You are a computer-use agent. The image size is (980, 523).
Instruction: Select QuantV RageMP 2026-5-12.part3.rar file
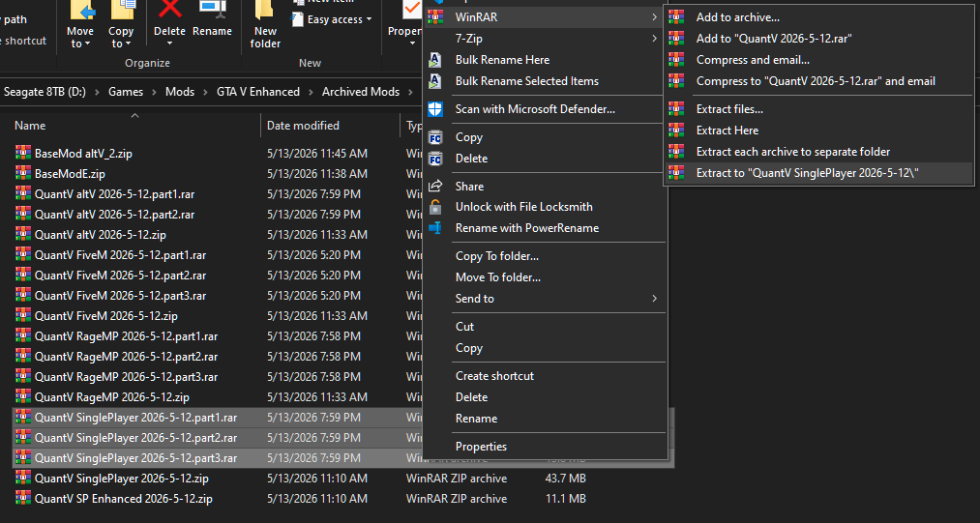click(x=126, y=377)
